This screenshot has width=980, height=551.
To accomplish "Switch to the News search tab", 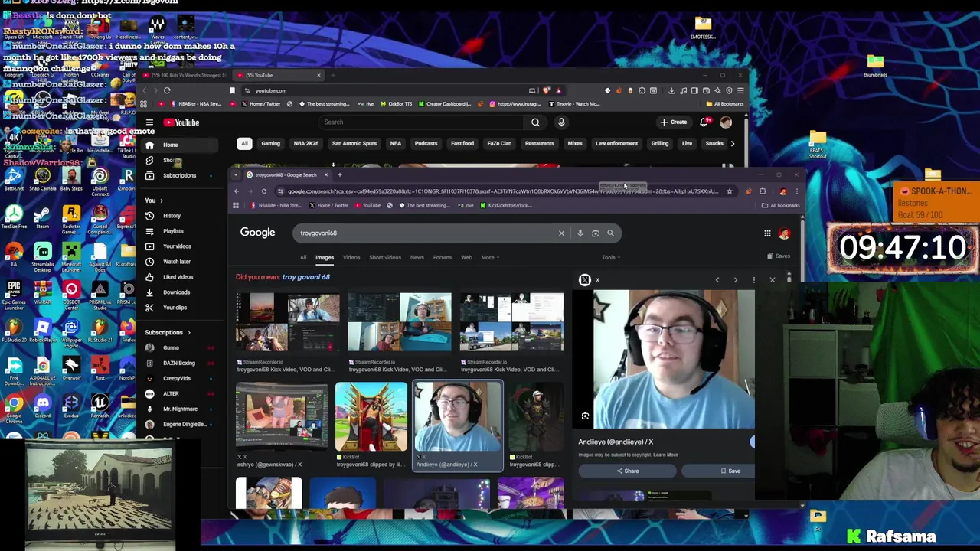I will coord(416,257).
